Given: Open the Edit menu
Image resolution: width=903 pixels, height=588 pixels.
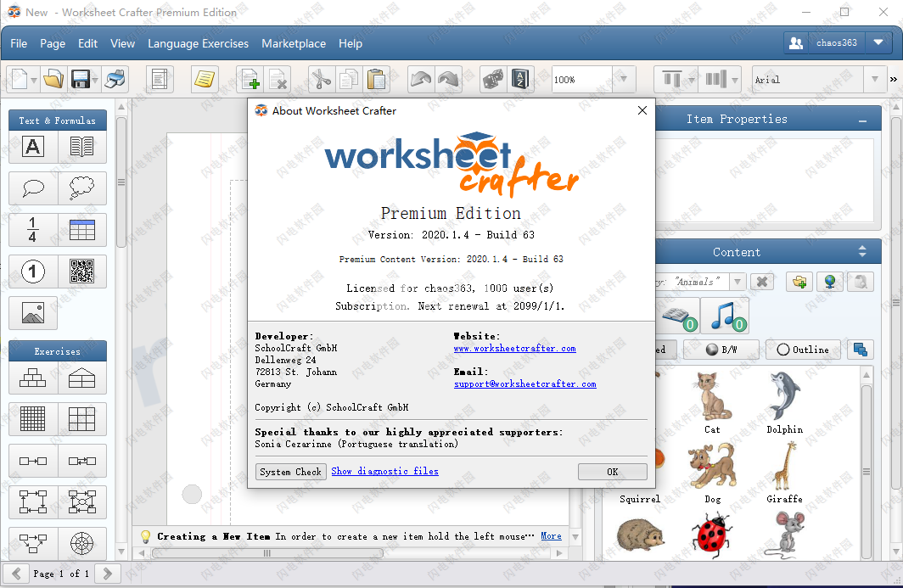Looking at the screenshot, I should pyautogui.click(x=87, y=43).
